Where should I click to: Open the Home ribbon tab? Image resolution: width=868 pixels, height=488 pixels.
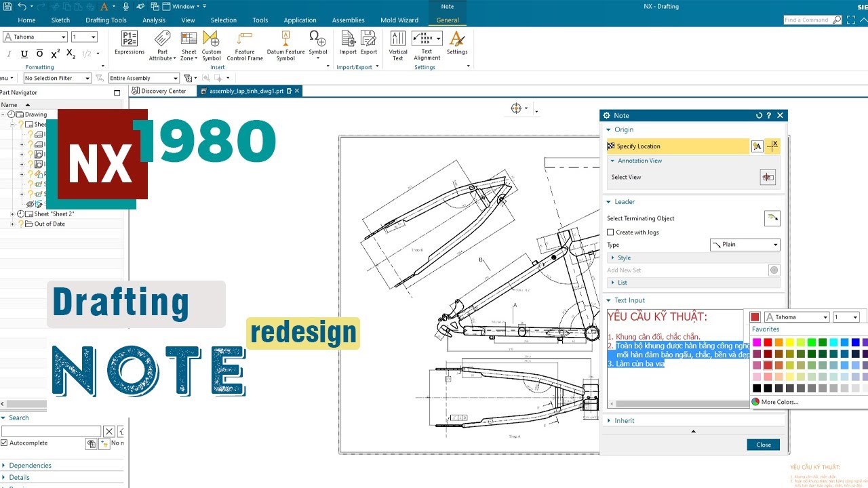tap(26, 20)
